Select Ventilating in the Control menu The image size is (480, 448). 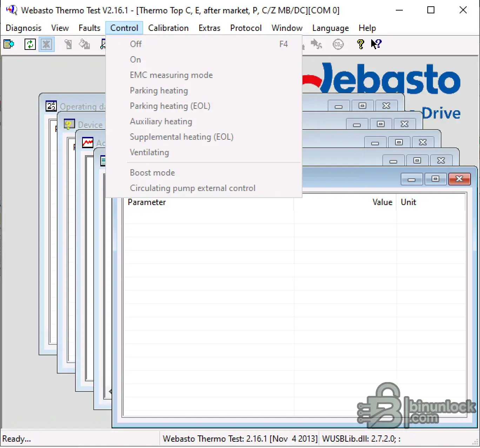coord(204,152)
